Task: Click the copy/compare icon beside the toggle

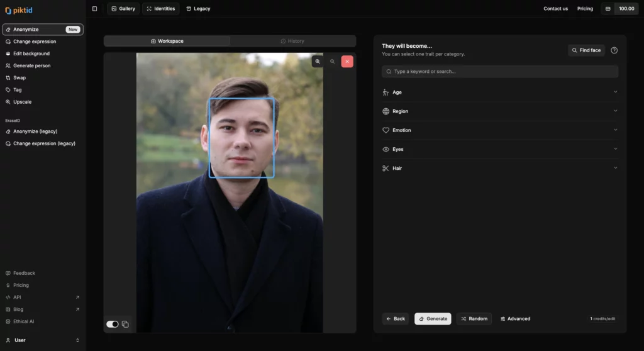Action: tap(125, 325)
